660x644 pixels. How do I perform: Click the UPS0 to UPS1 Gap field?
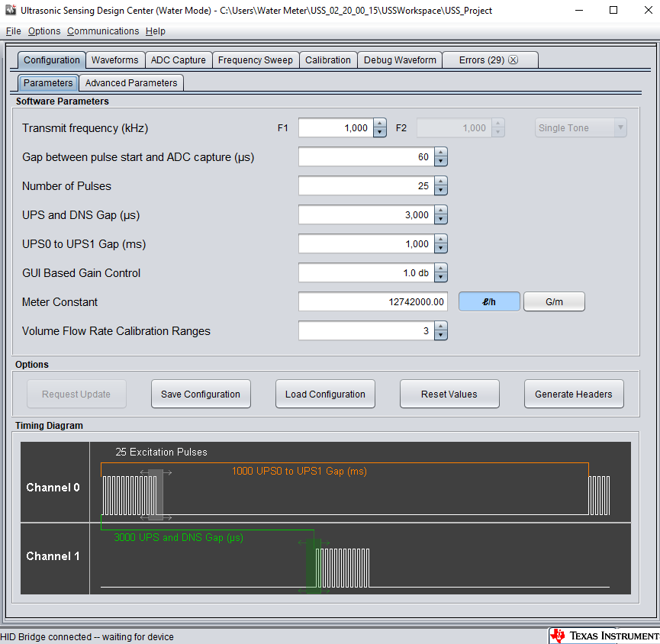(366, 244)
